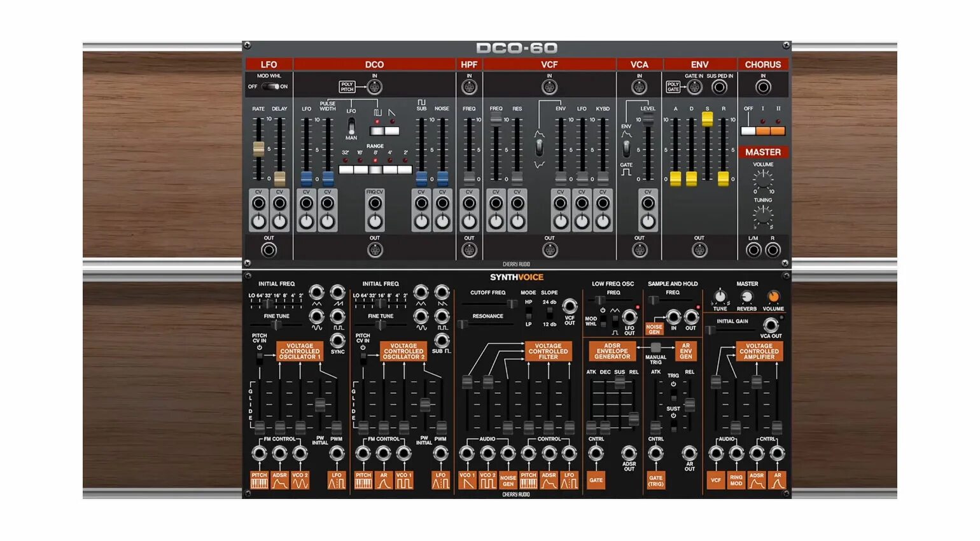The height and width of the screenshot is (541, 980).
Task: Enable Chorus mode II
Action: [x=778, y=130]
